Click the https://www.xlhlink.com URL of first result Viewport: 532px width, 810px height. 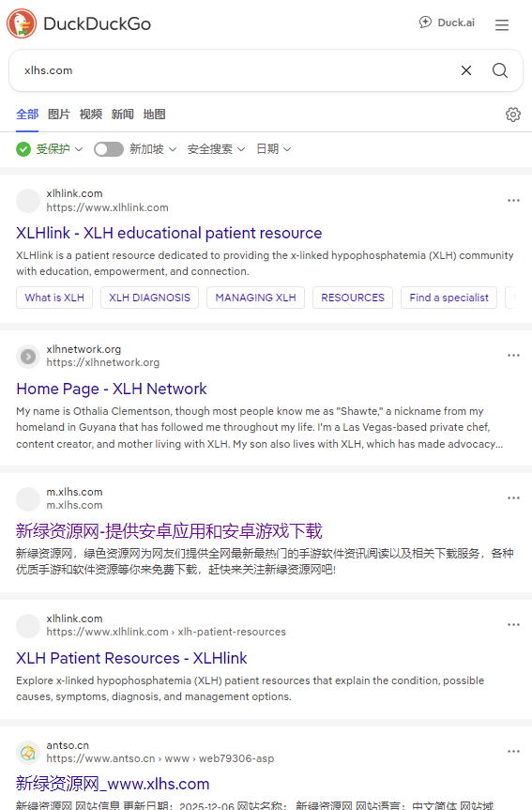click(x=108, y=207)
